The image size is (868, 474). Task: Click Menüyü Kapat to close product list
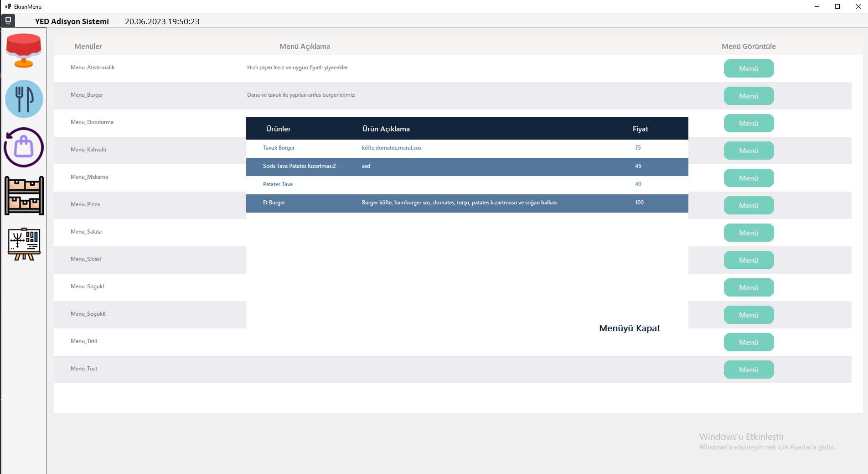click(629, 328)
